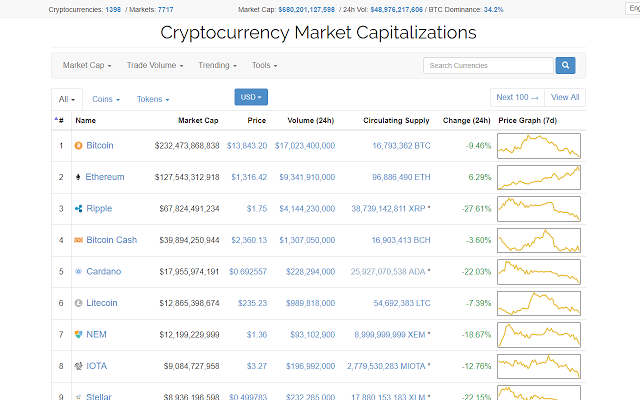Click Cardano price $0.692557
This screenshot has width=640, height=400.
(248, 271)
